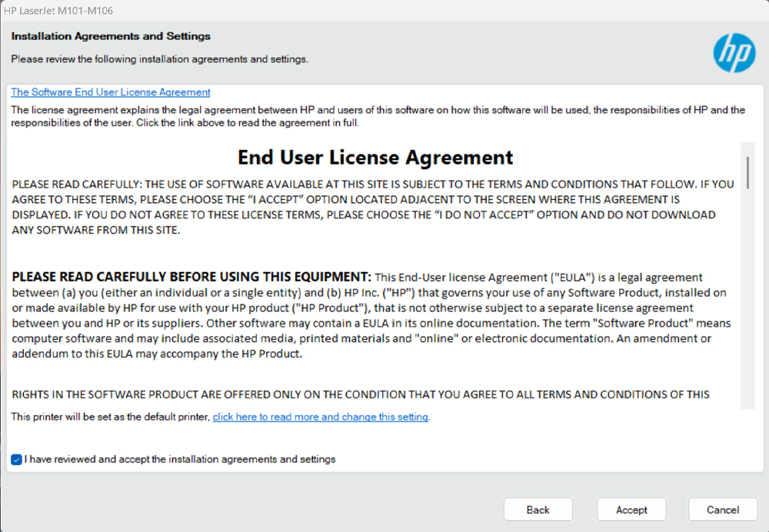Click the HP LaserJet M101-M106 window title
Screen dimensions: 769x532
(x=58, y=10)
